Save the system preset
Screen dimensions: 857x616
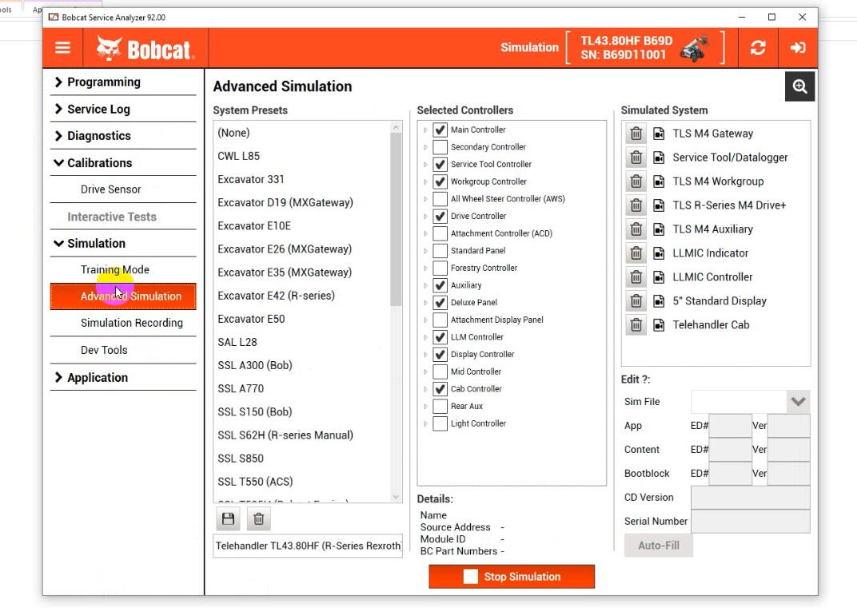[228, 519]
